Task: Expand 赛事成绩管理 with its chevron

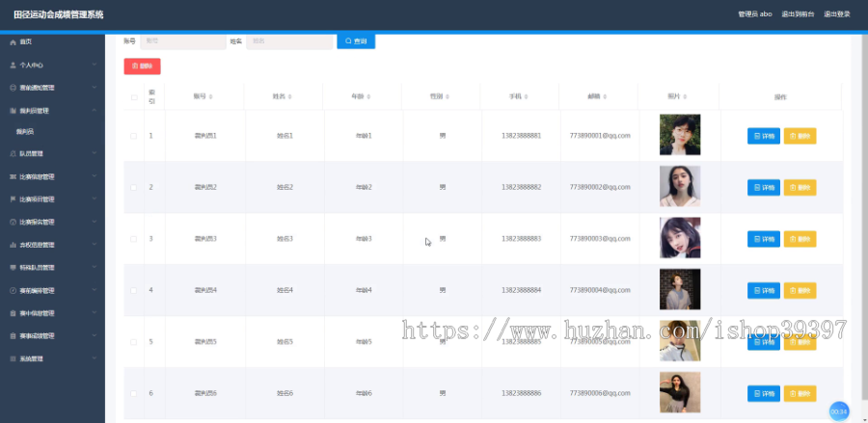Action: point(95,335)
